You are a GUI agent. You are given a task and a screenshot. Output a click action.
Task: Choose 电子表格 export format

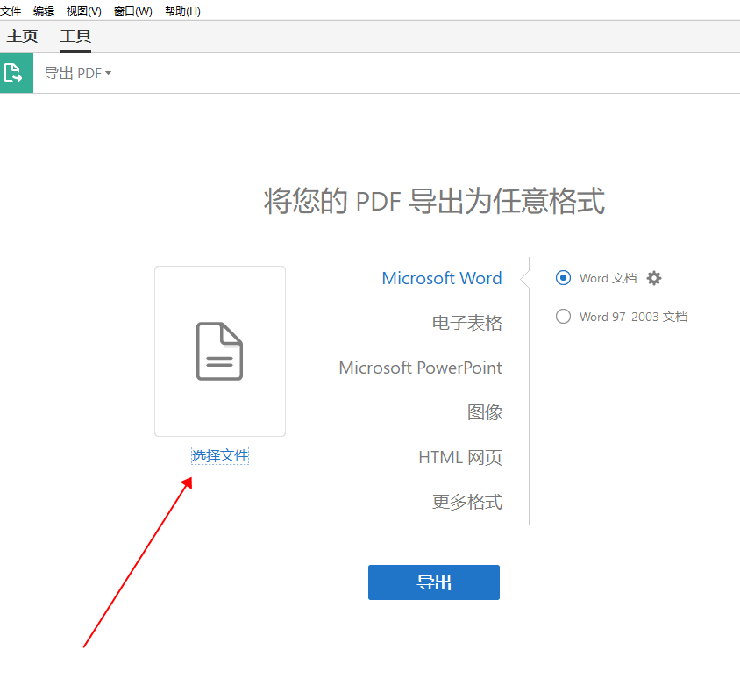point(467,323)
